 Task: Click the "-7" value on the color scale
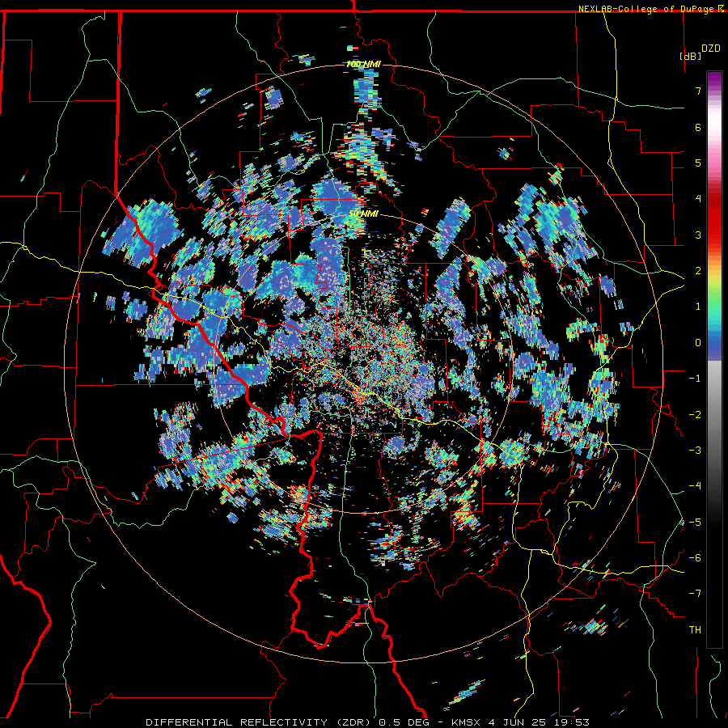(x=695, y=594)
